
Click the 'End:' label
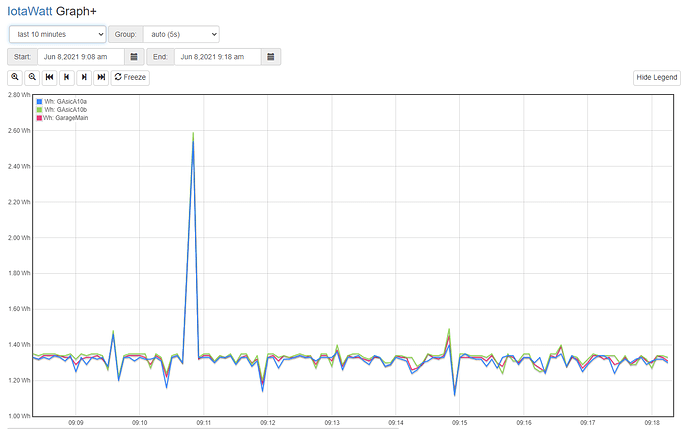tap(160, 57)
